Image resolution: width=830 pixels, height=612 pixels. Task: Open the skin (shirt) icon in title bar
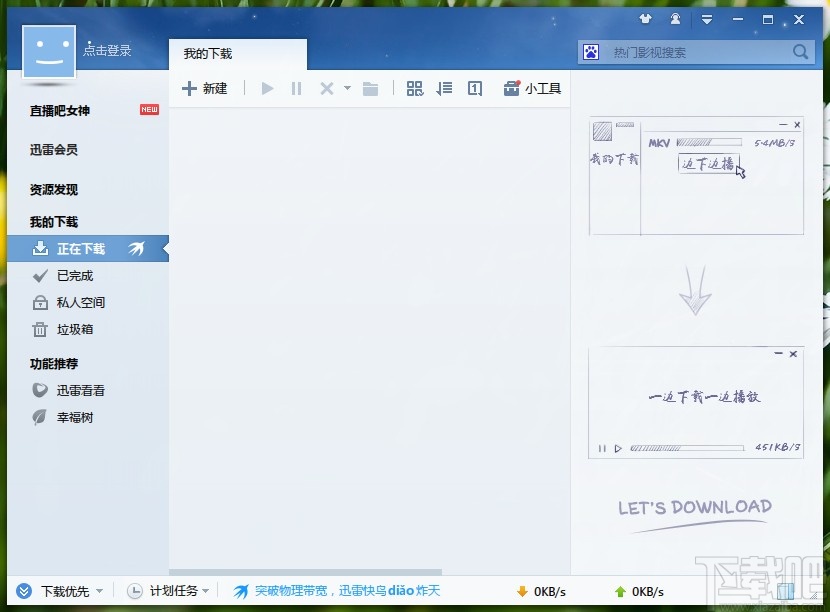point(645,20)
